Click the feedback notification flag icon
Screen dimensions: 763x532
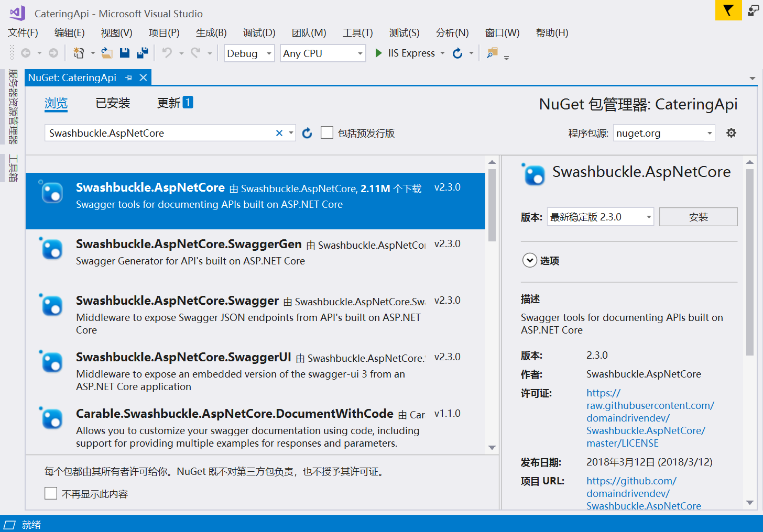pyautogui.click(x=728, y=10)
